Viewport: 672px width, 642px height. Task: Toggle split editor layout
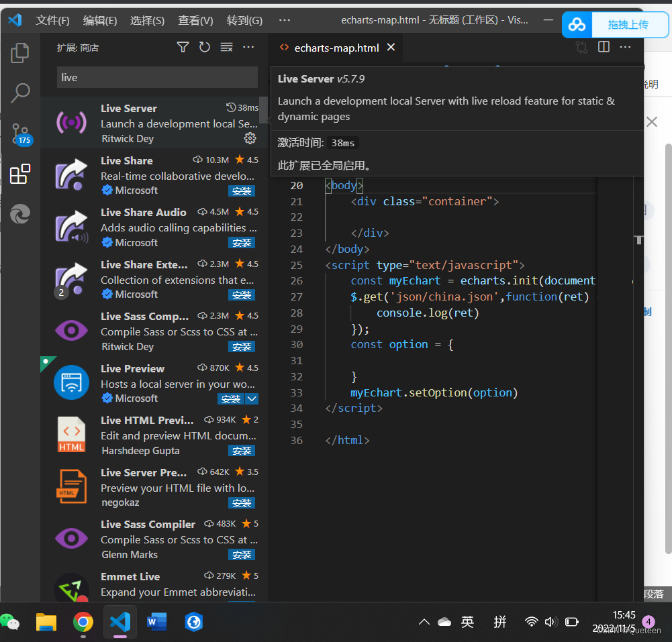tap(604, 47)
